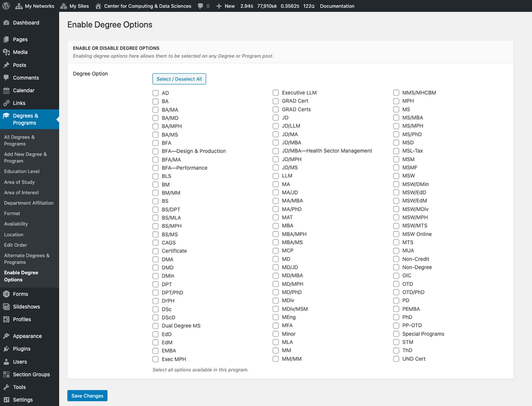The image size is (532, 406).
Task: Enable the MMS/MHCBM checkbox
Action: coord(396,93)
